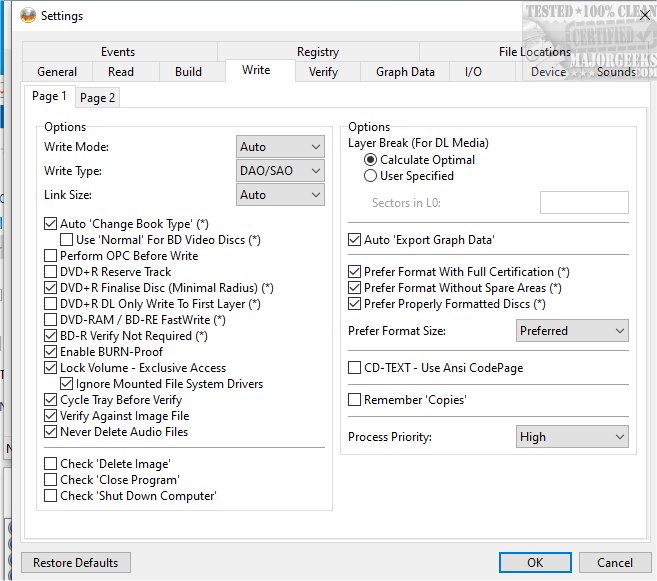This screenshot has width=657, height=581.
Task: Open the Write Mode dropdown
Action: [280, 147]
